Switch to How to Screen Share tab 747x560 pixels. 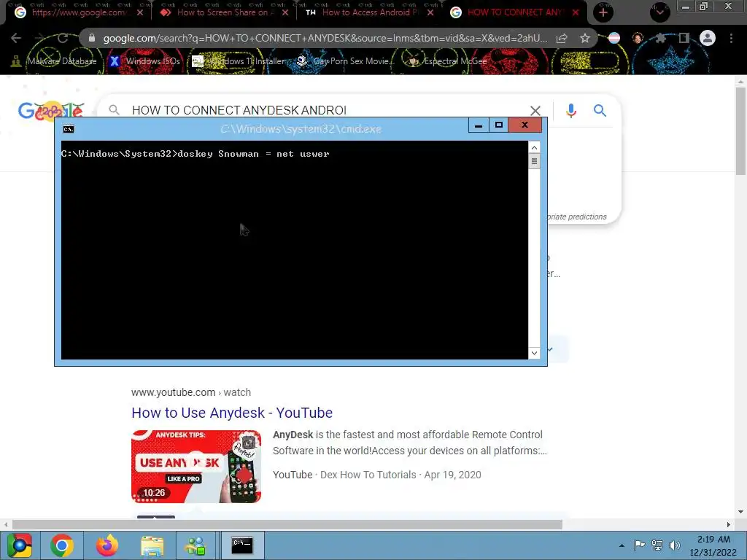217,12
